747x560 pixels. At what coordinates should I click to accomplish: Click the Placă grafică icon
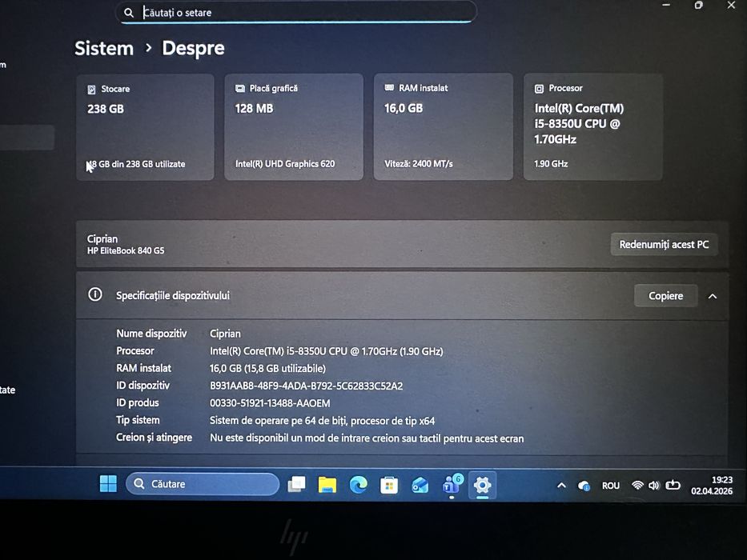[x=240, y=89]
